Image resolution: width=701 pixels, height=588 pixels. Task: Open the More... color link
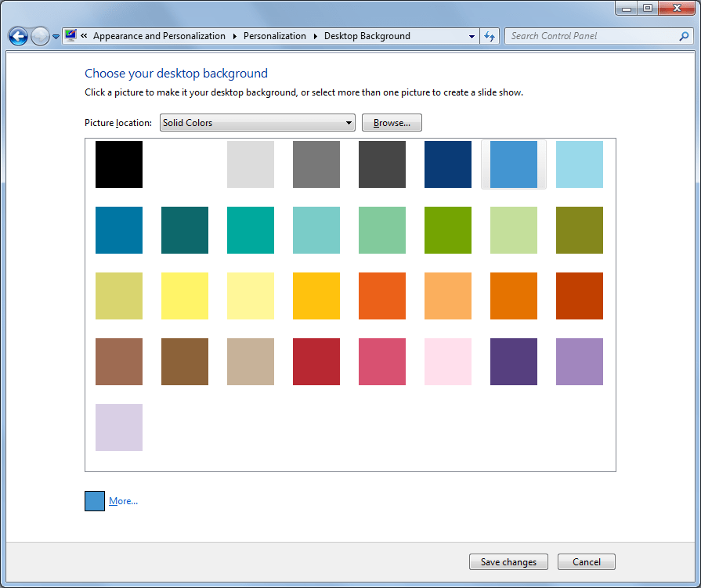click(124, 501)
